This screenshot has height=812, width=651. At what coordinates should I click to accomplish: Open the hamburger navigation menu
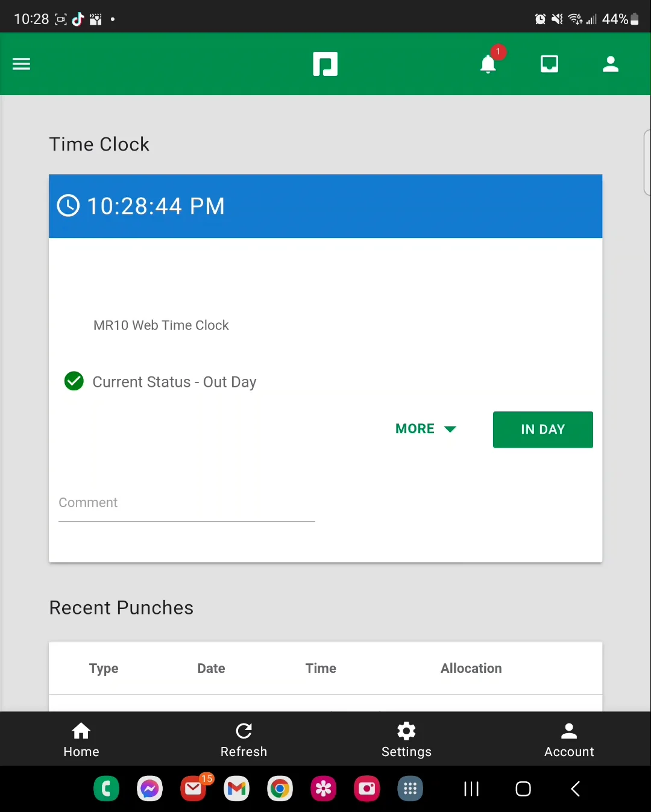click(x=21, y=64)
